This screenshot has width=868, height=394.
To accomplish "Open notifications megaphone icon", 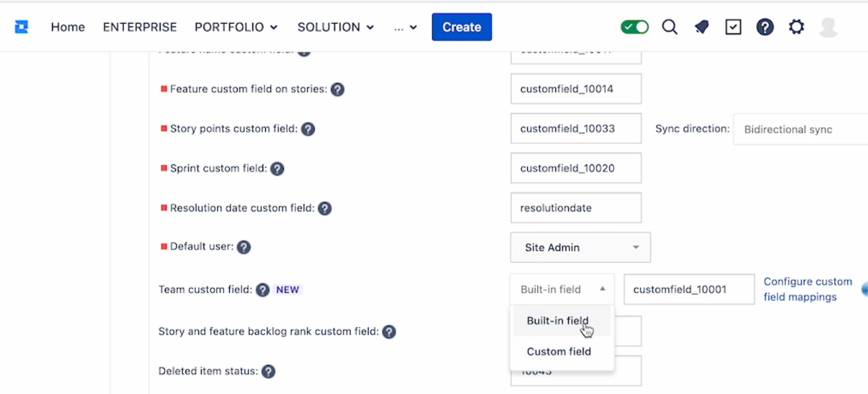I will (x=702, y=27).
